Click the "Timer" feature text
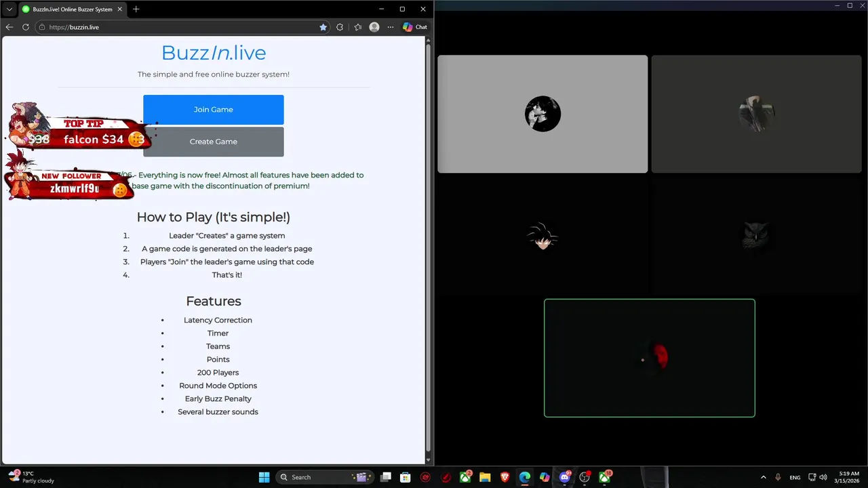Screen dimensions: 868x488 (218, 333)
